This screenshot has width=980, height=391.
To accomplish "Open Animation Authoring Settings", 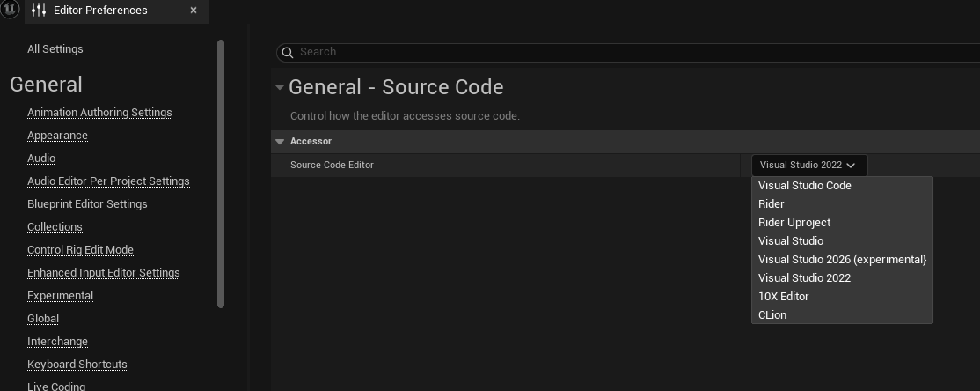I will pos(99,113).
